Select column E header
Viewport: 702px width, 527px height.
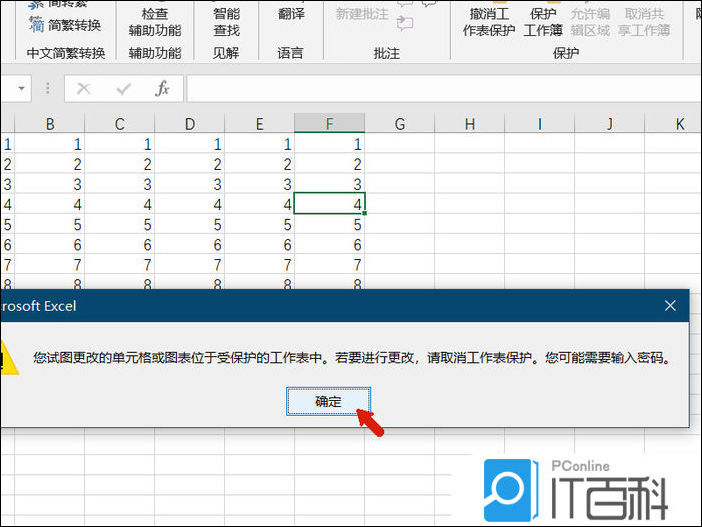[259, 123]
